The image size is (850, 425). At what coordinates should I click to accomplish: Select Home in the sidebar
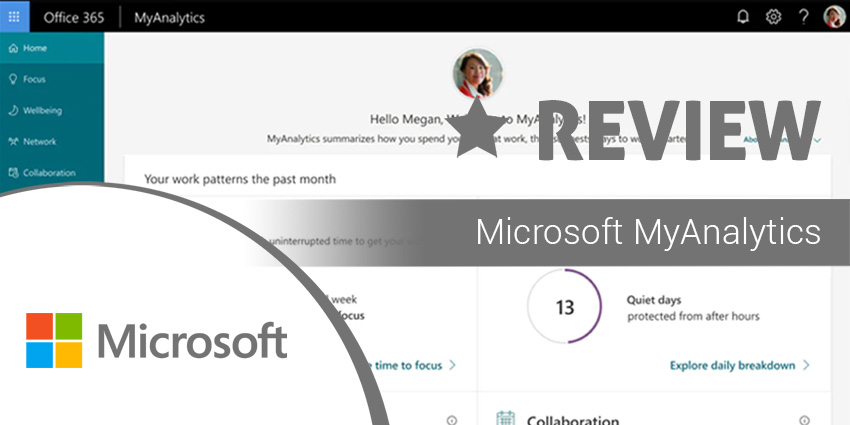tap(52, 48)
